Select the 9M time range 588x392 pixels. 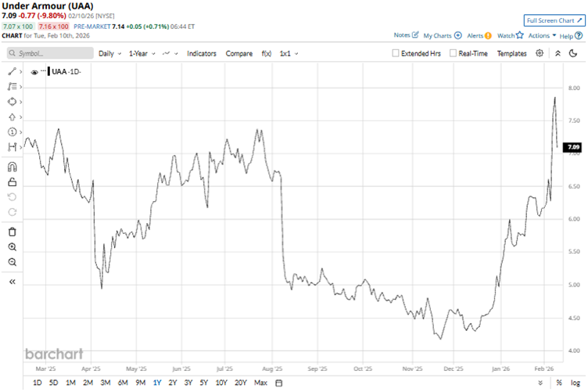pos(140,383)
